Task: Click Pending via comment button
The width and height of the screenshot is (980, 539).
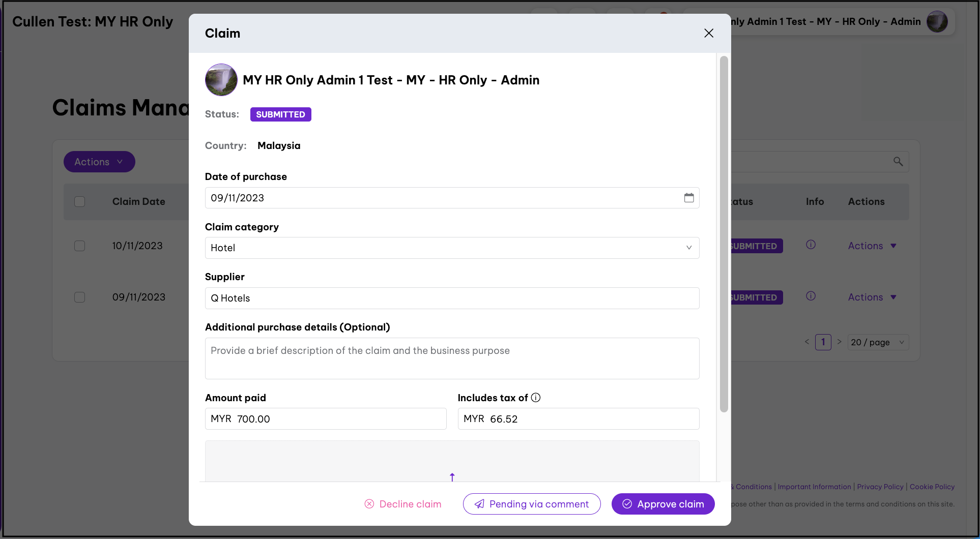Action: [532, 504]
